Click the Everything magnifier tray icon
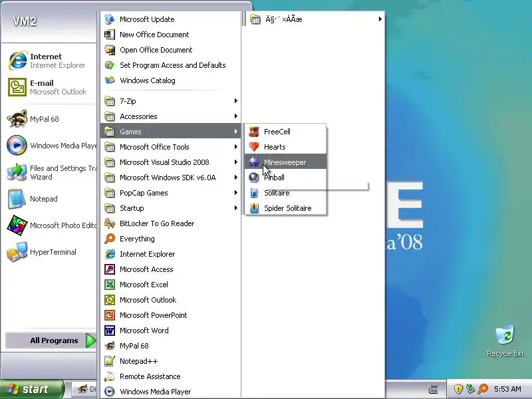The height and width of the screenshot is (399, 532). [x=483, y=389]
